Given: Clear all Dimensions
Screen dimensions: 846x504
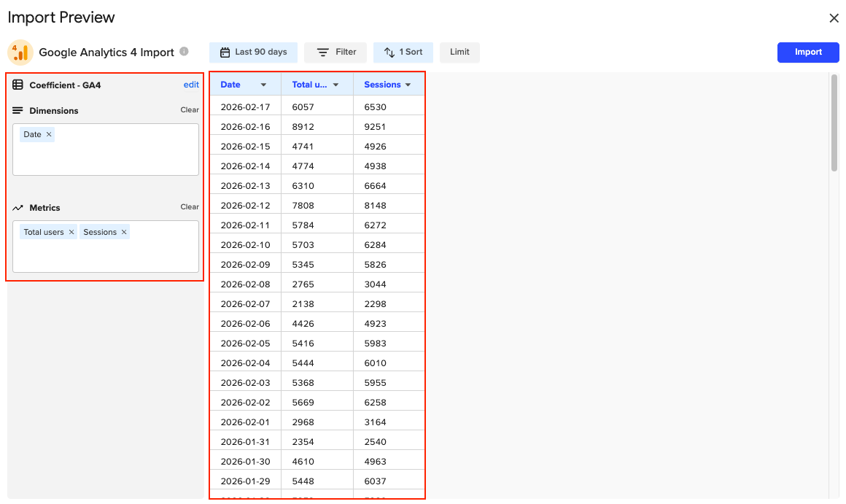Looking at the screenshot, I should tap(189, 110).
